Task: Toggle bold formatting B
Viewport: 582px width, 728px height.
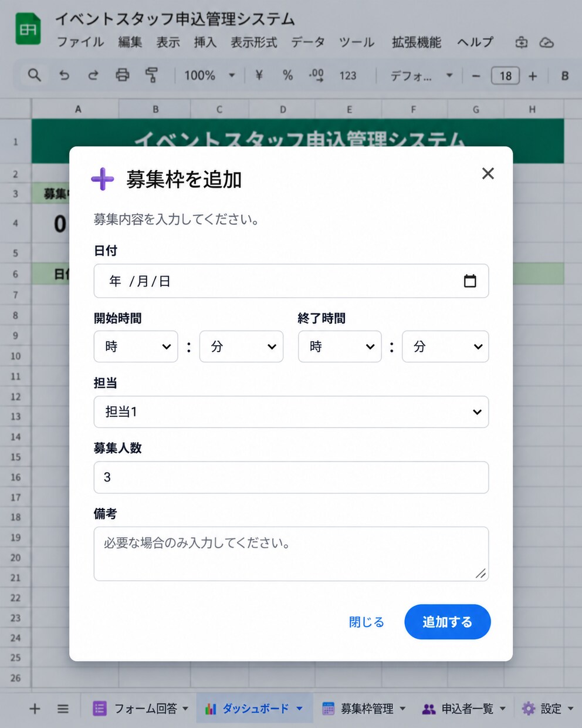Action: [565, 76]
